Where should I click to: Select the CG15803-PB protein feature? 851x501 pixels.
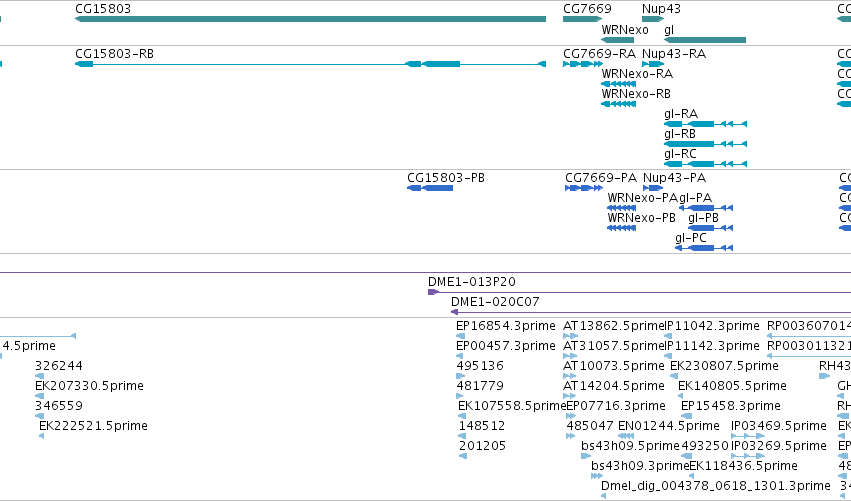coord(430,188)
